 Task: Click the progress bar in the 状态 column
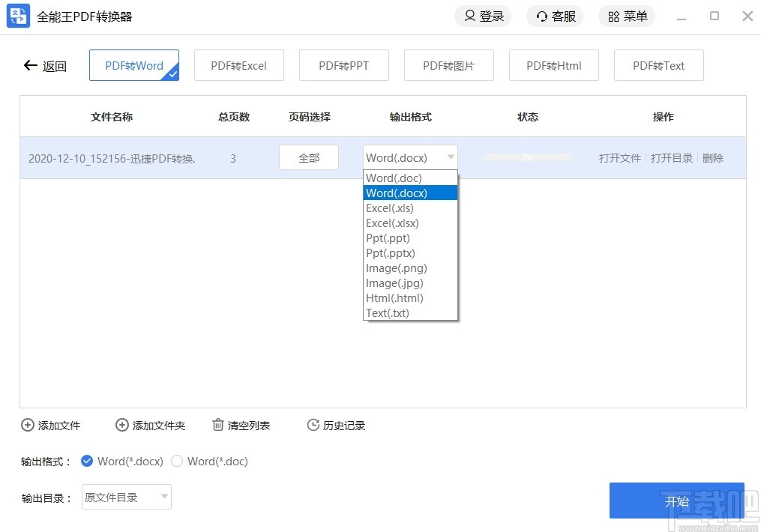pos(527,157)
